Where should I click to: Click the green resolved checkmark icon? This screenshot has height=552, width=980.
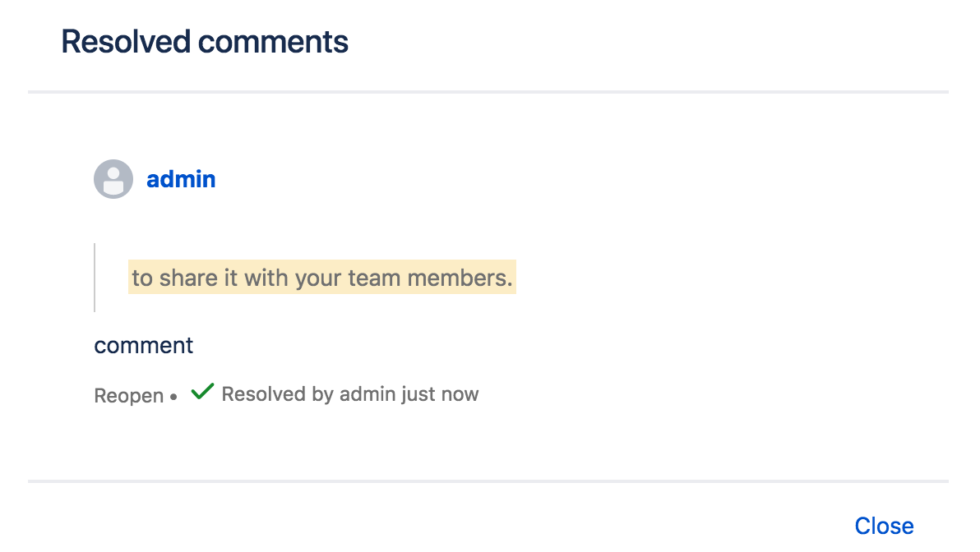pos(201,393)
